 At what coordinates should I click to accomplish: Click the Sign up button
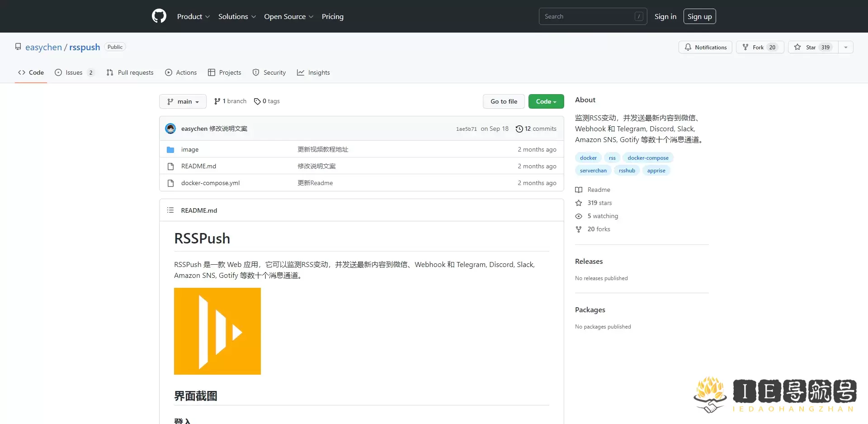699,17
